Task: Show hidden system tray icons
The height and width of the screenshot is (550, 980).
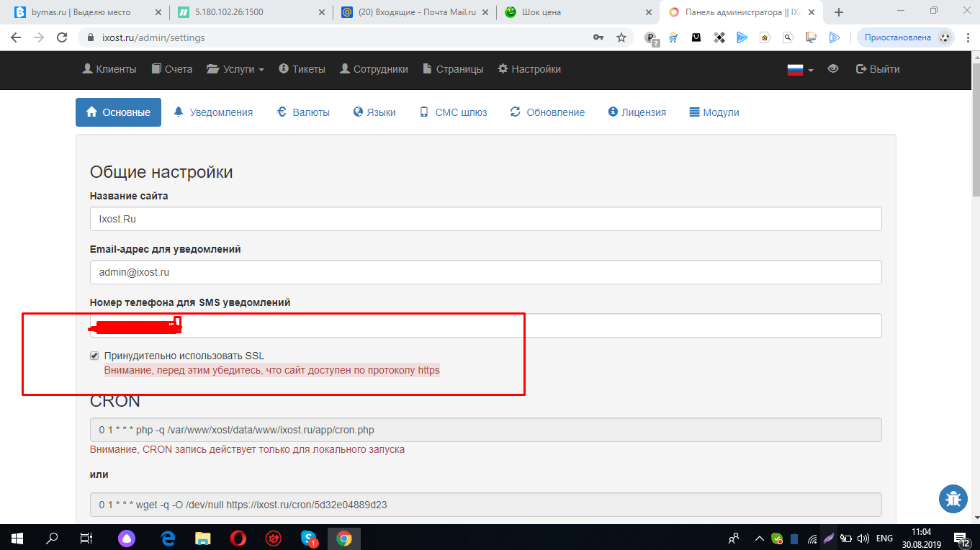Action: point(759,538)
